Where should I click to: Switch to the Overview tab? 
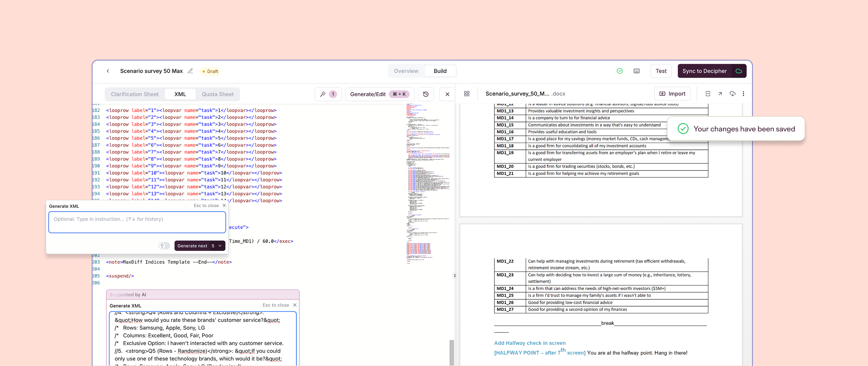[x=406, y=71]
